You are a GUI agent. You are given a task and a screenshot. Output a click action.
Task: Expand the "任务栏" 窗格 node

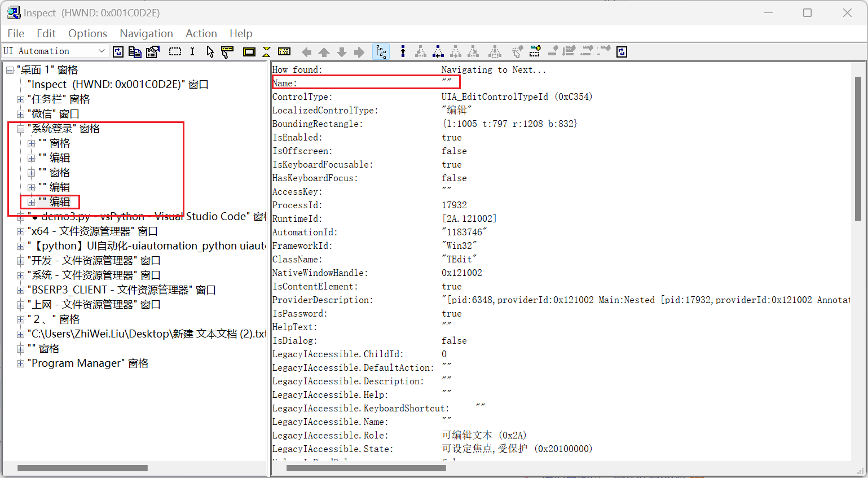coord(20,99)
